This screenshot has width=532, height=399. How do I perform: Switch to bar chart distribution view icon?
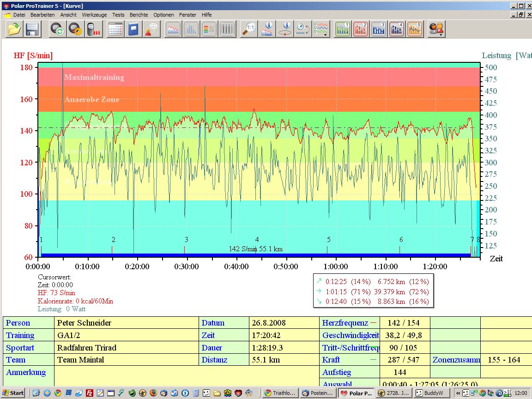(x=191, y=30)
